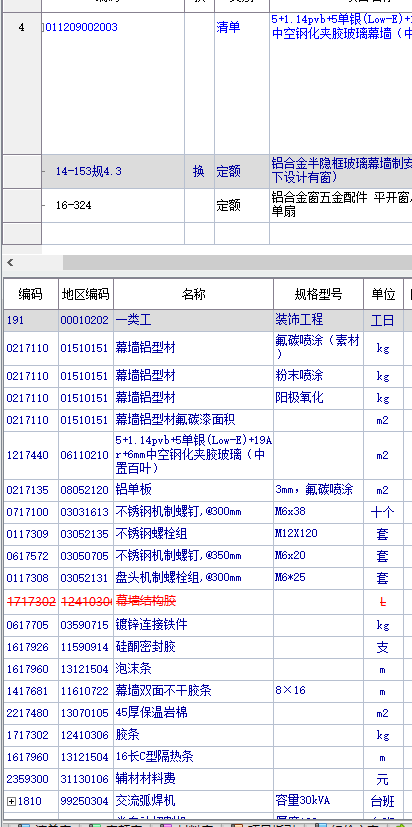The image size is (412, 827).
Task: Select the 胶条 material row
Action: click(x=206, y=735)
